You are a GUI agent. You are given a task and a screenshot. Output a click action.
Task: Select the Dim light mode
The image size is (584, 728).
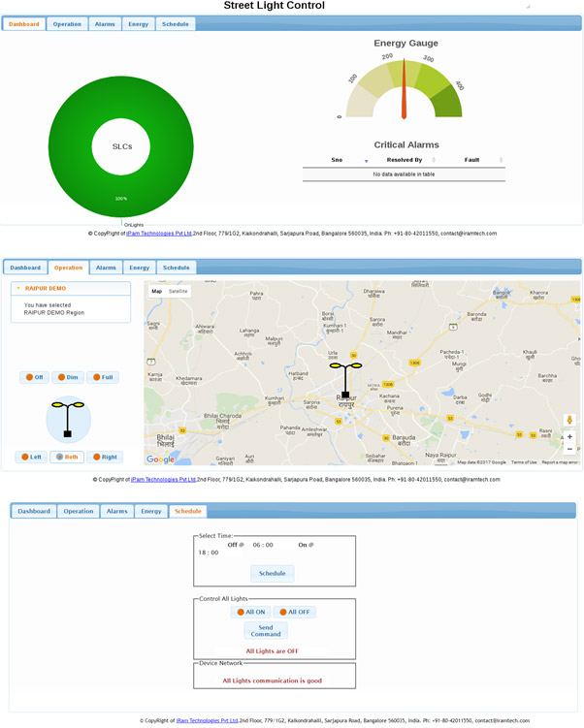click(x=68, y=377)
